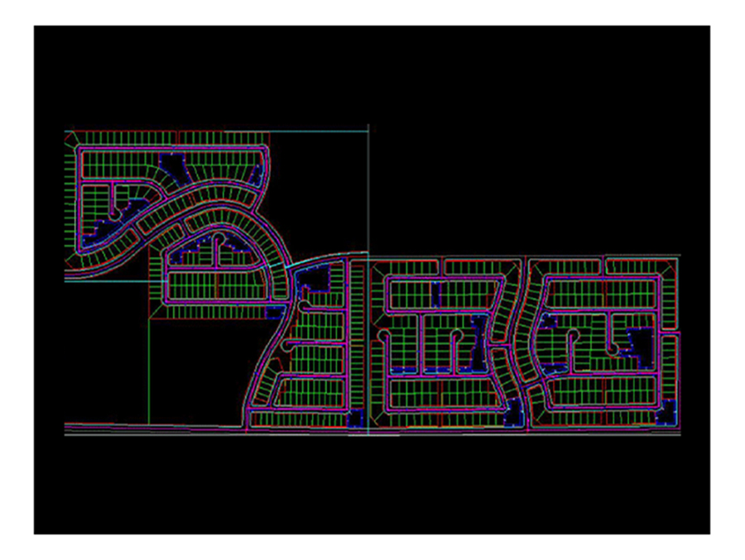This screenshot has height=560, width=745.
Task: Pick the green vertical boundary line at lower left
Action: (x=148, y=372)
